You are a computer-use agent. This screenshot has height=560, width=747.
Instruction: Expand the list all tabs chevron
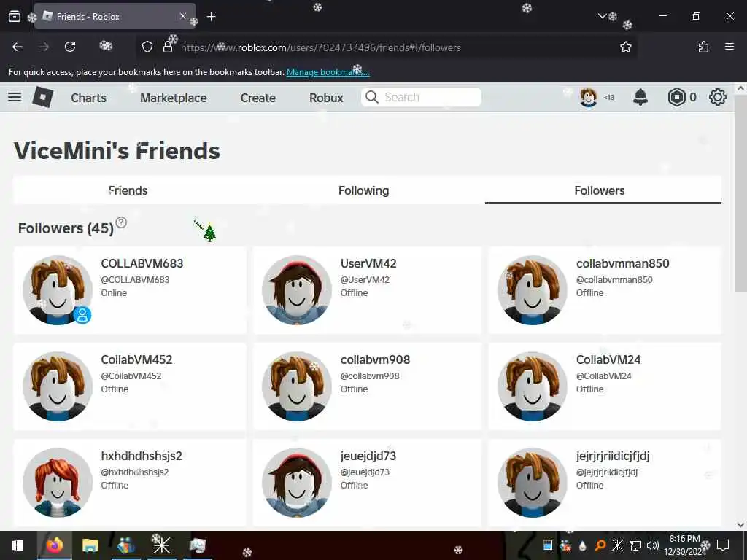[602, 16]
